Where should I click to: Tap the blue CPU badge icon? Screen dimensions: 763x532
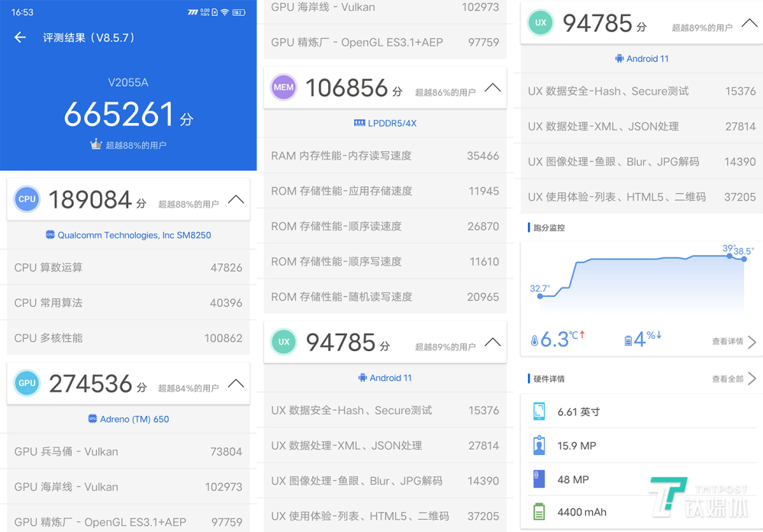click(27, 199)
